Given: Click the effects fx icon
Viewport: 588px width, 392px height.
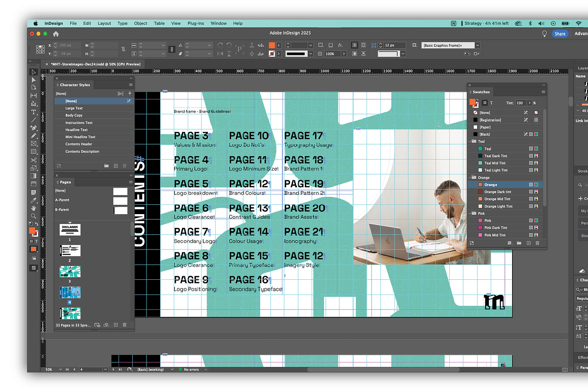Looking at the screenshot, I should (340, 45).
